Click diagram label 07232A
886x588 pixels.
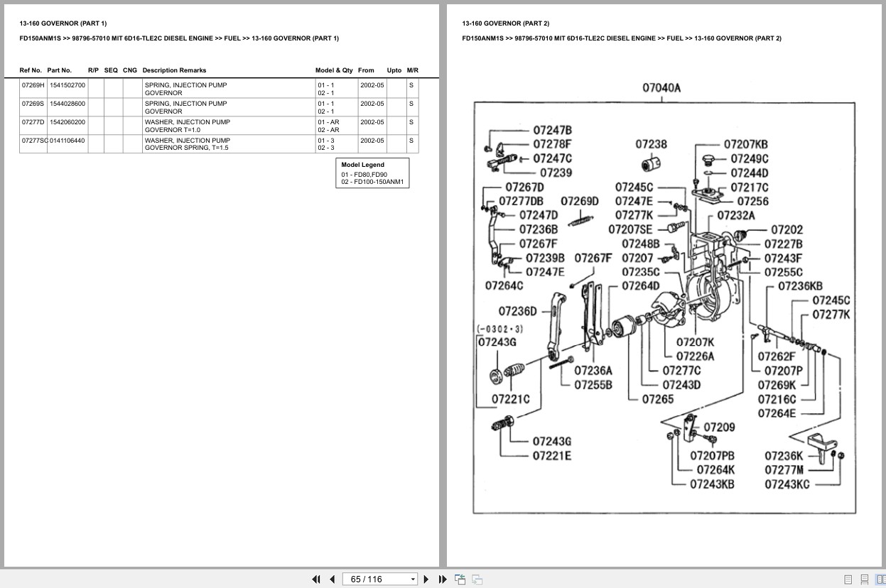click(736, 215)
